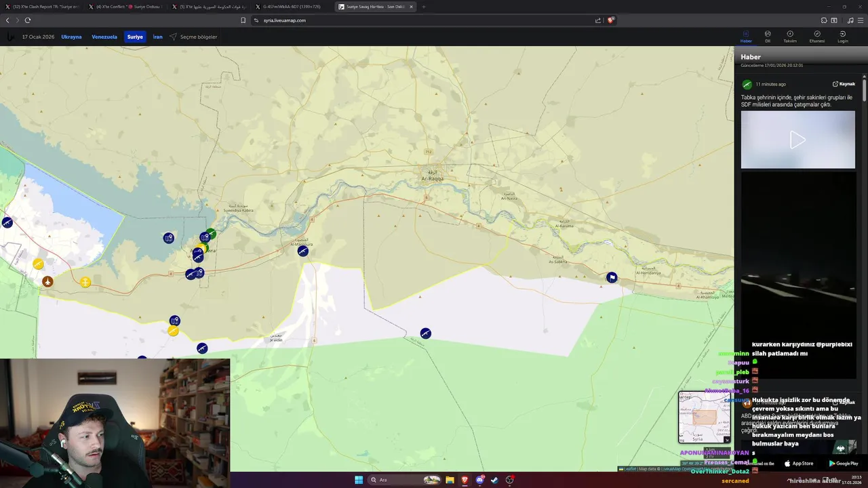Open the Dil language selector icon
Screen dimensions: 868x488
(768, 36)
